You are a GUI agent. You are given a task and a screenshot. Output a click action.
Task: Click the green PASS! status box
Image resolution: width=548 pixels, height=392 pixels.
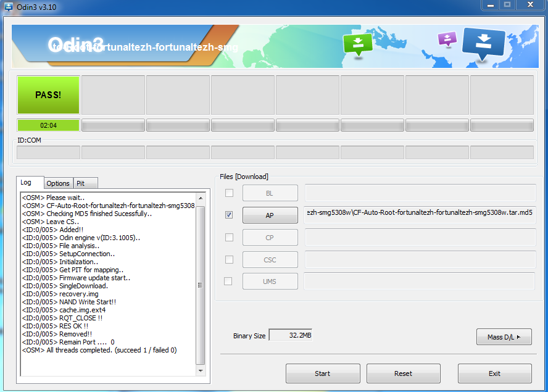pos(48,95)
